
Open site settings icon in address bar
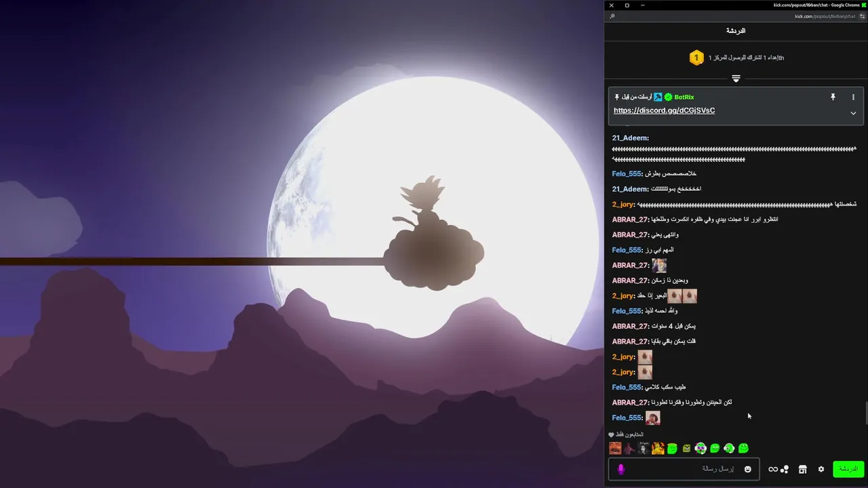pos(862,16)
